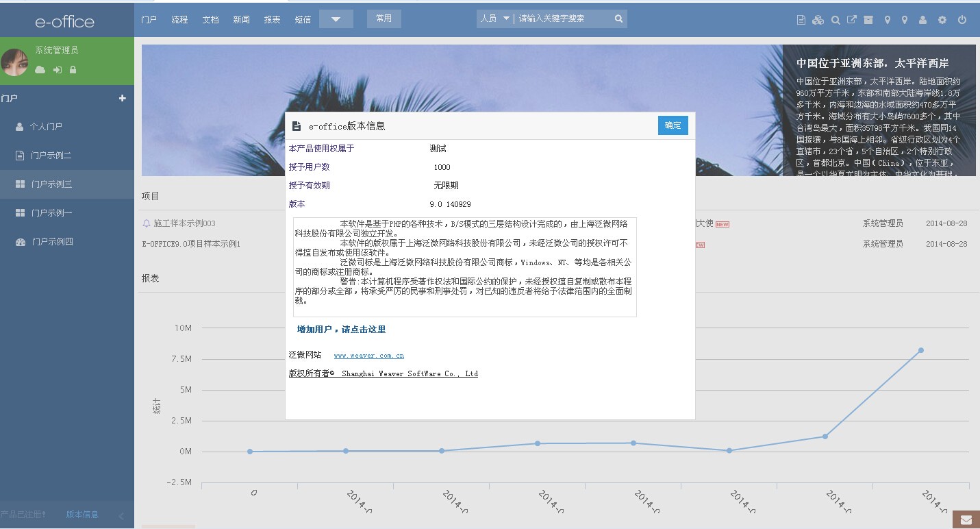Image resolution: width=980 pixels, height=529 pixels.
Task: Click the 增加用户，请点击这里 link
Action: [x=341, y=330]
